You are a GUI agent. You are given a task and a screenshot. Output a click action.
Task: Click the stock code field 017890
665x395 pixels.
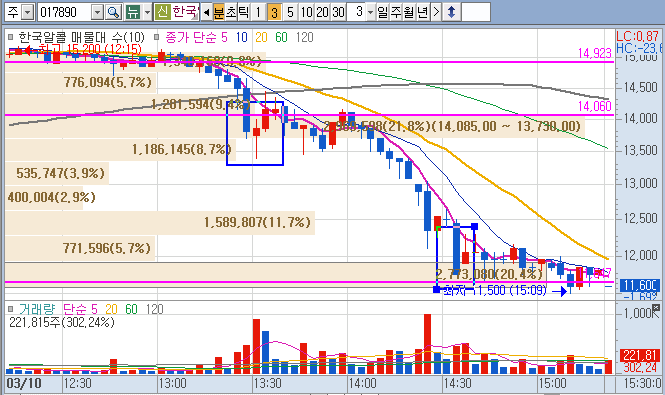(65, 12)
